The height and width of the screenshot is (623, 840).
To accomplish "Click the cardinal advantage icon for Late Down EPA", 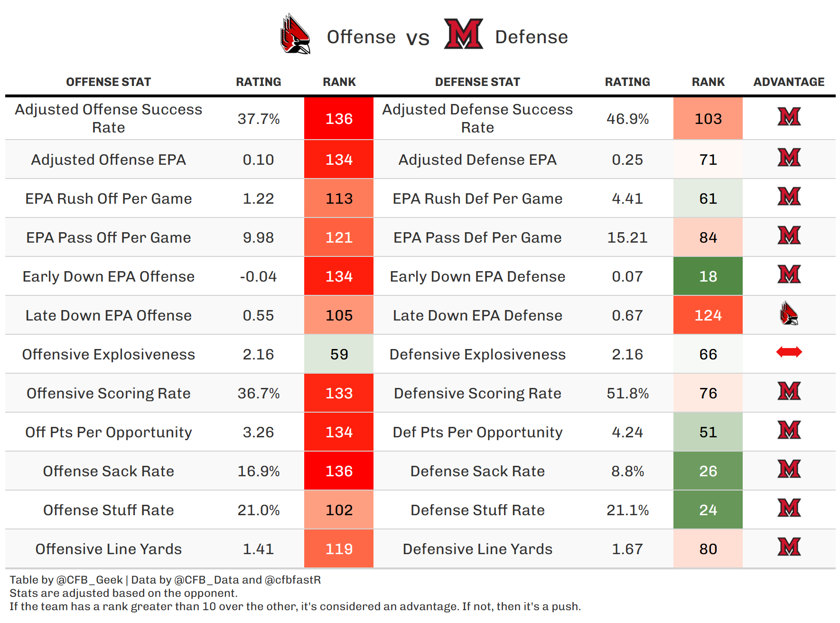I will (789, 313).
